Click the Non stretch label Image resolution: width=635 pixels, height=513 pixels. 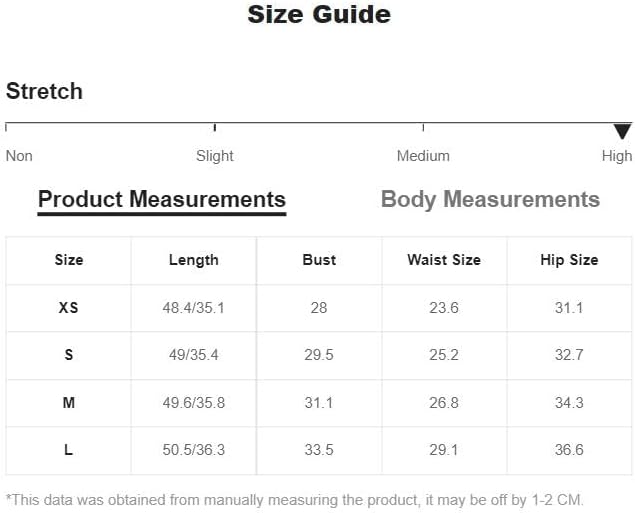[19, 156]
